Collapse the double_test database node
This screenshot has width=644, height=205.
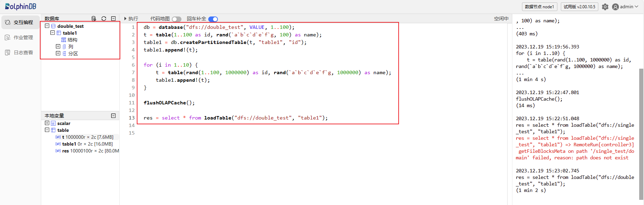tap(47, 26)
